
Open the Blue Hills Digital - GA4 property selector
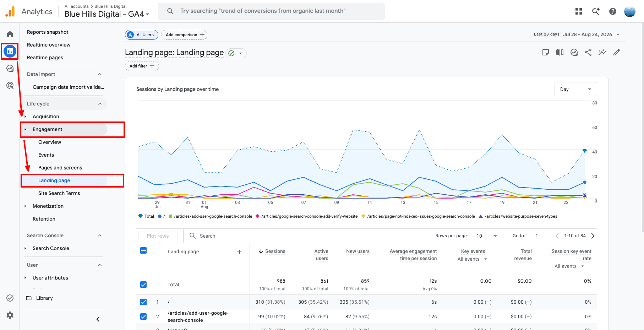tap(107, 14)
